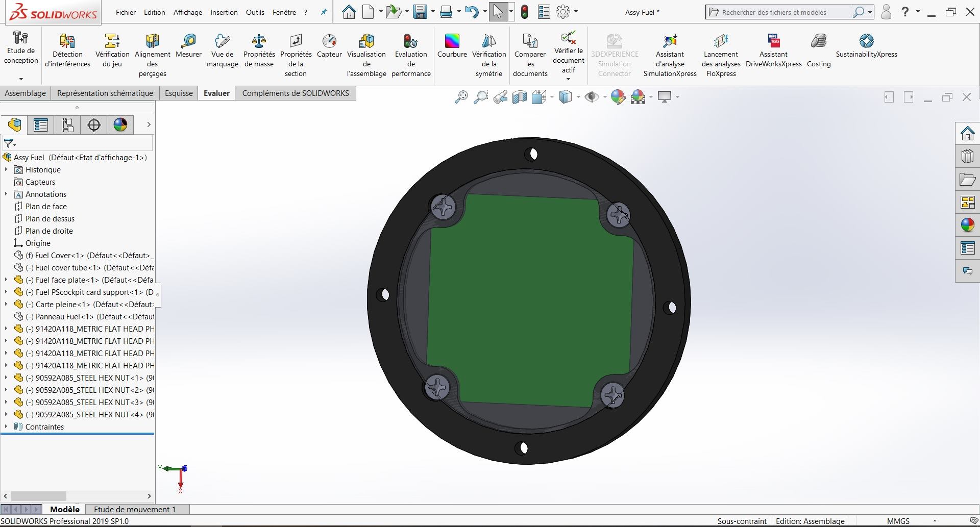Screen dimensions: 980x527
Task: Open the Fichier menu
Action: pyautogui.click(x=126, y=12)
